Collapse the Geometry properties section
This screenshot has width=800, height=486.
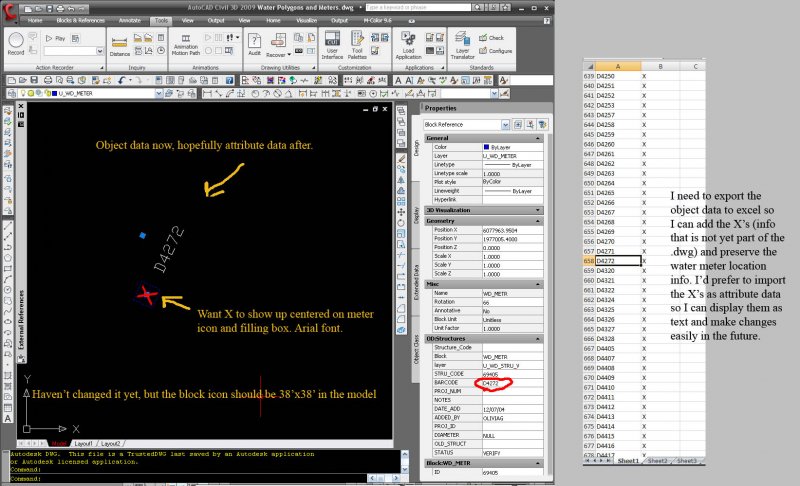tap(537, 221)
